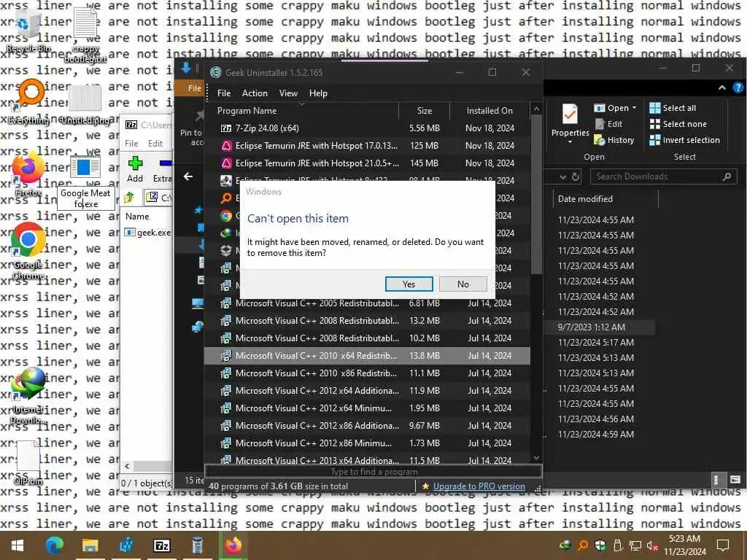
Task: Click the program list scroll-down arrow
Action: tap(536, 458)
